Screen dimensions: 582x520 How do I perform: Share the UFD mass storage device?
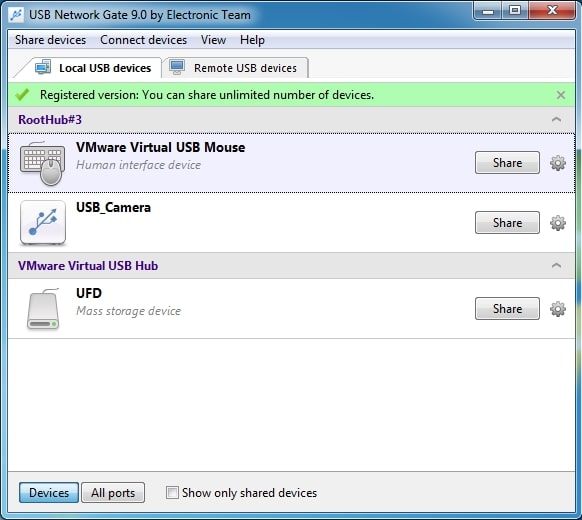pos(507,308)
